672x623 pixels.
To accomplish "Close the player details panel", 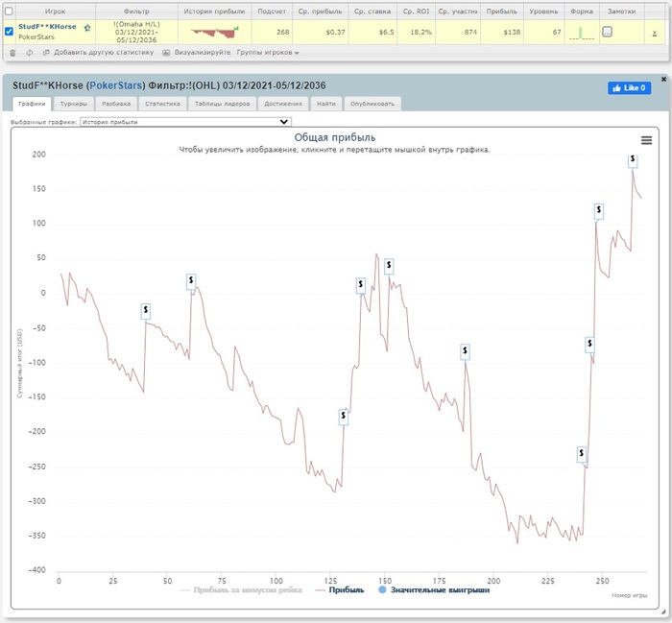I will [x=664, y=79].
